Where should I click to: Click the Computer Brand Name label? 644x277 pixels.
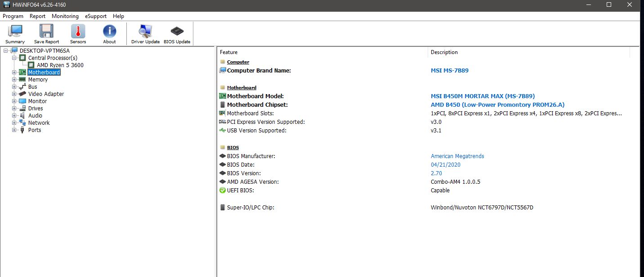pos(259,70)
